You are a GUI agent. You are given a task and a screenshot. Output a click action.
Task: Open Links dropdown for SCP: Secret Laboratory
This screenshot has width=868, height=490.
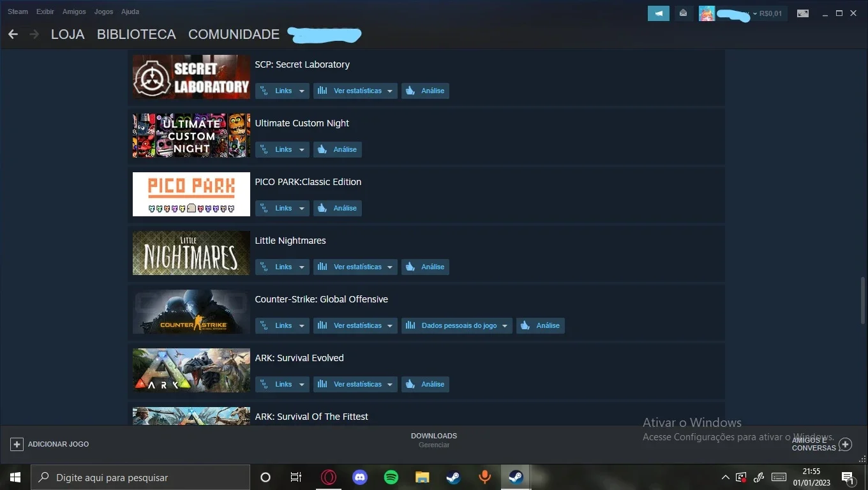(282, 91)
